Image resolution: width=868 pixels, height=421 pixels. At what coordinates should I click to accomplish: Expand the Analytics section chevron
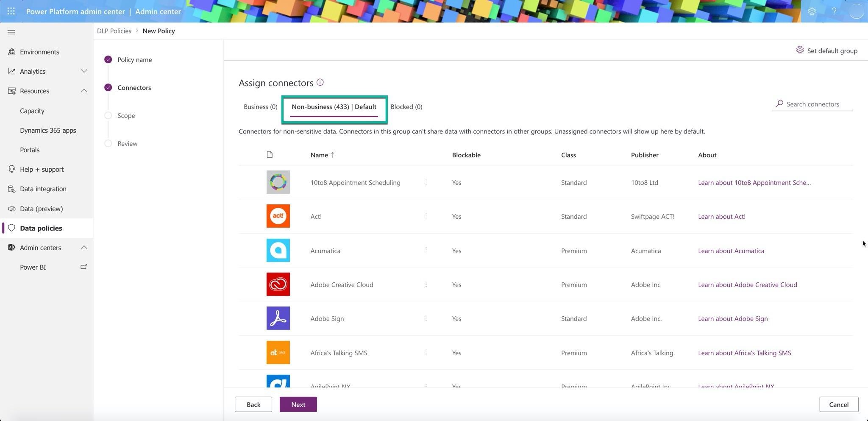(84, 71)
